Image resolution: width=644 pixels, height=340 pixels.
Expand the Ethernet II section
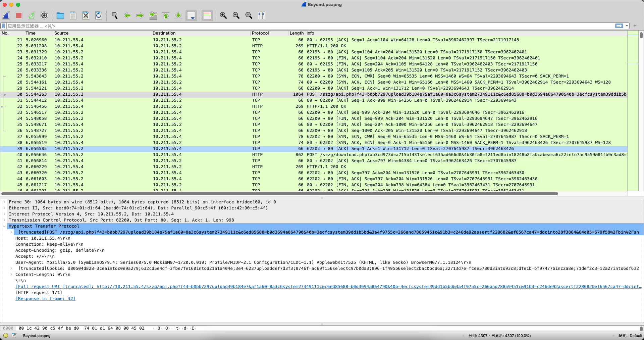4,208
